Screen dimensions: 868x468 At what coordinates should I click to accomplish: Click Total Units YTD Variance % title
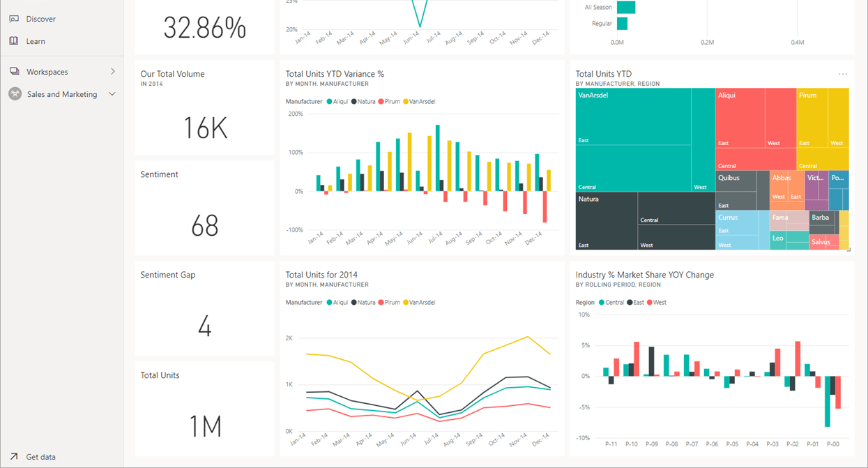pyautogui.click(x=335, y=74)
